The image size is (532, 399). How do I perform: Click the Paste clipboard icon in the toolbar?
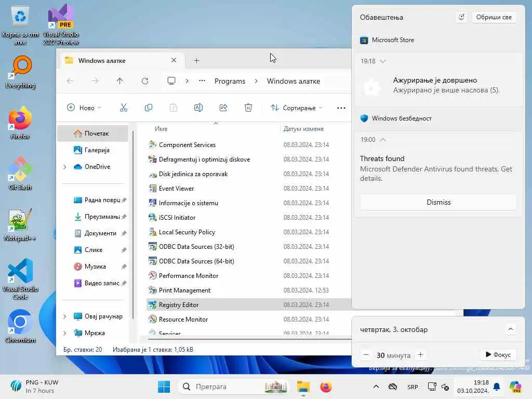pyautogui.click(x=174, y=108)
